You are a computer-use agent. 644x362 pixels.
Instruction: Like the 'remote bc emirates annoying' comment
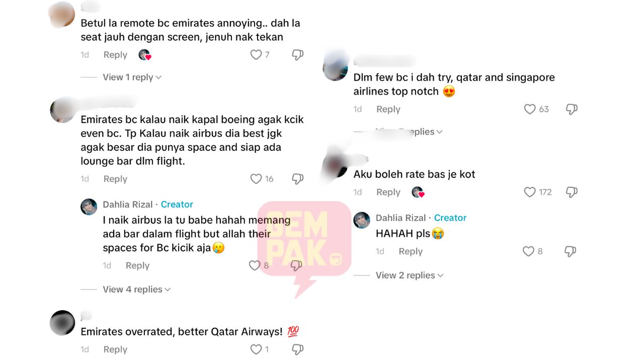(x=256, y=55)
